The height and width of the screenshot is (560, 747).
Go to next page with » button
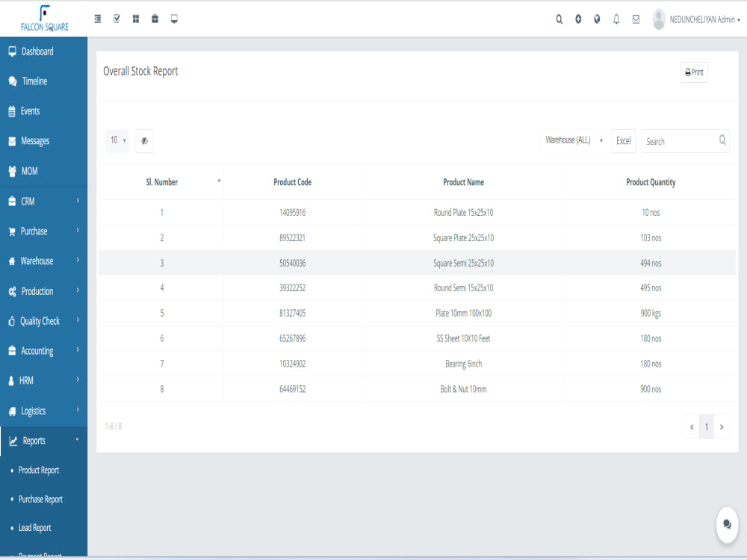point(722,426)
